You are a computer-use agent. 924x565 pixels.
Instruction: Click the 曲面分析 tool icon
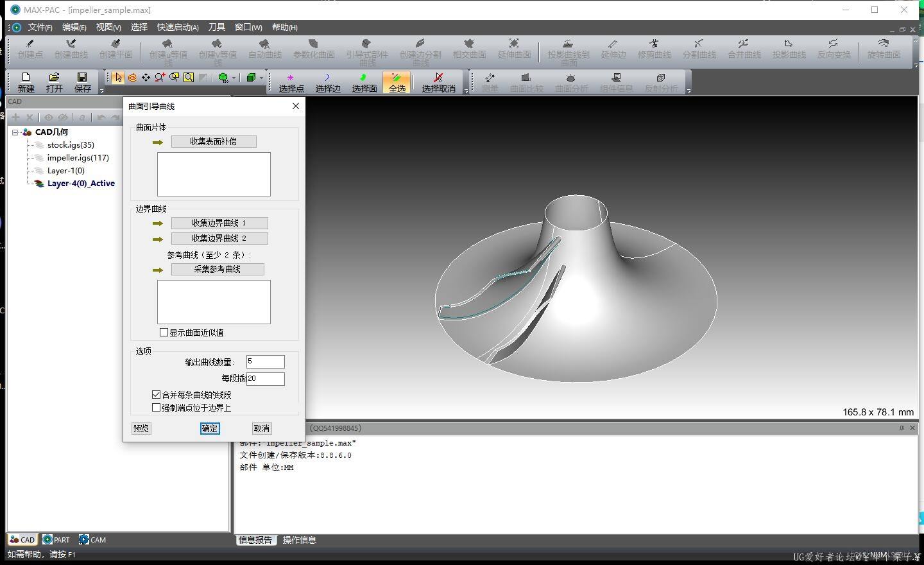tap(570, 78)
